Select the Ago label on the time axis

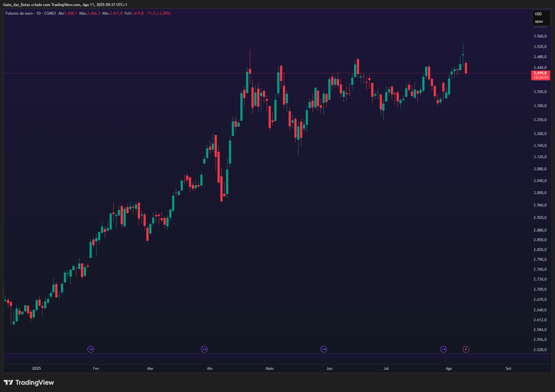click(449, 368)
